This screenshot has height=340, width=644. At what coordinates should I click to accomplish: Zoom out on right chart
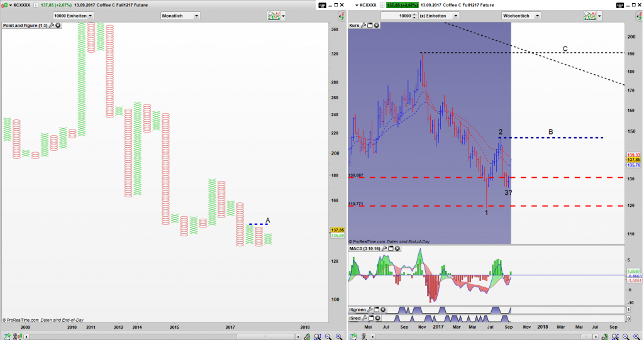[x=626, y=337]
